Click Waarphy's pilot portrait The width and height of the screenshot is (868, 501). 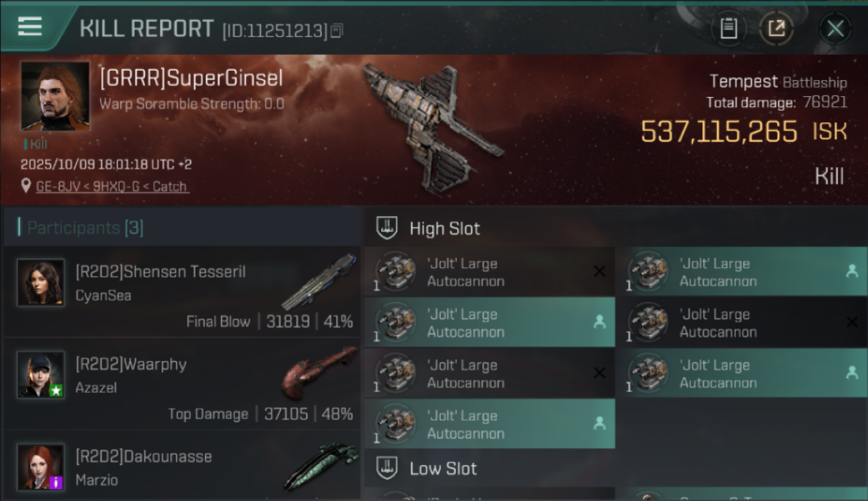(x=41, y=375)
